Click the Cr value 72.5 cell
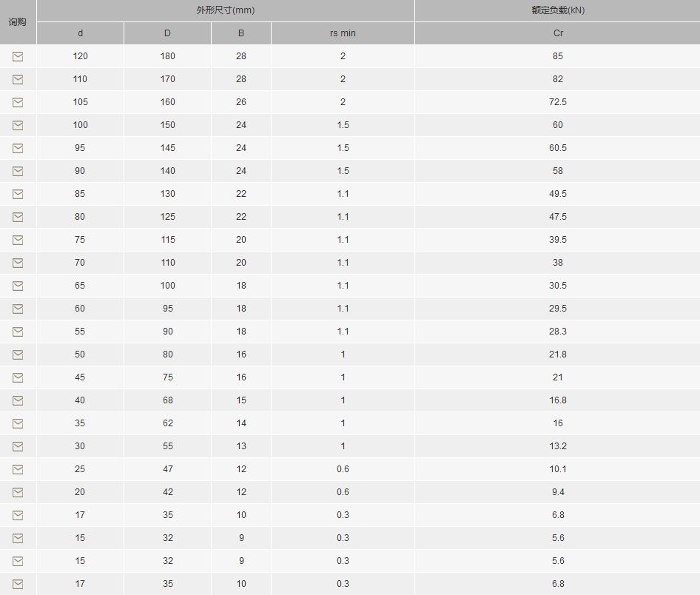The image size is (700, 595). [x=558, y=102]
